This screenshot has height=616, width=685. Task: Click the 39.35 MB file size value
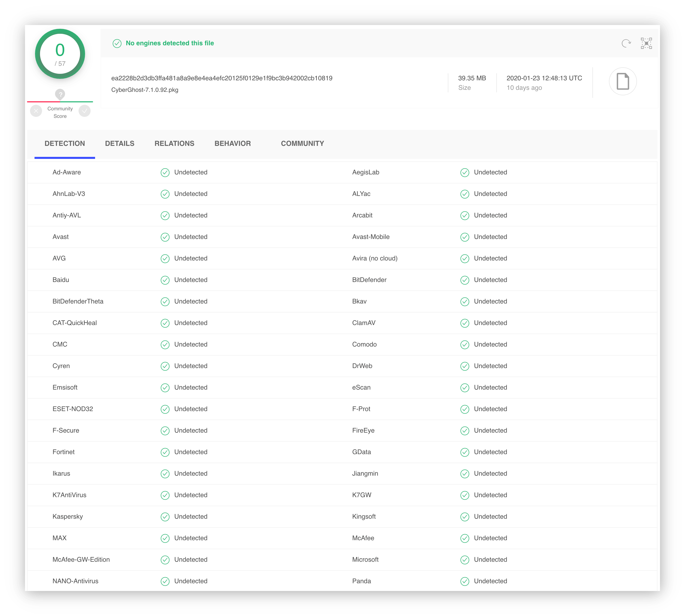pos(472,78)
